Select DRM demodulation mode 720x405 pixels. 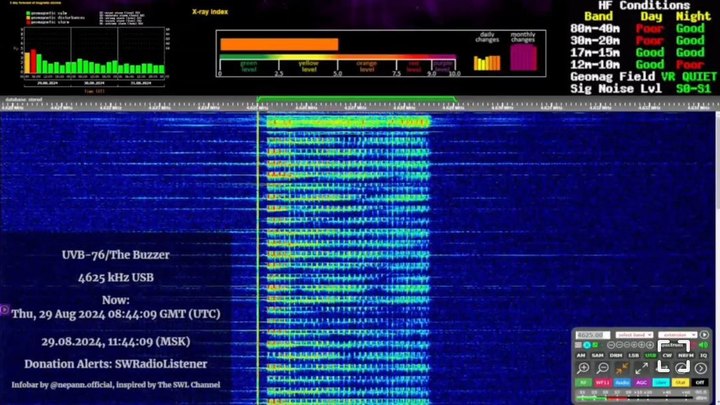click(x=616, y=355)
